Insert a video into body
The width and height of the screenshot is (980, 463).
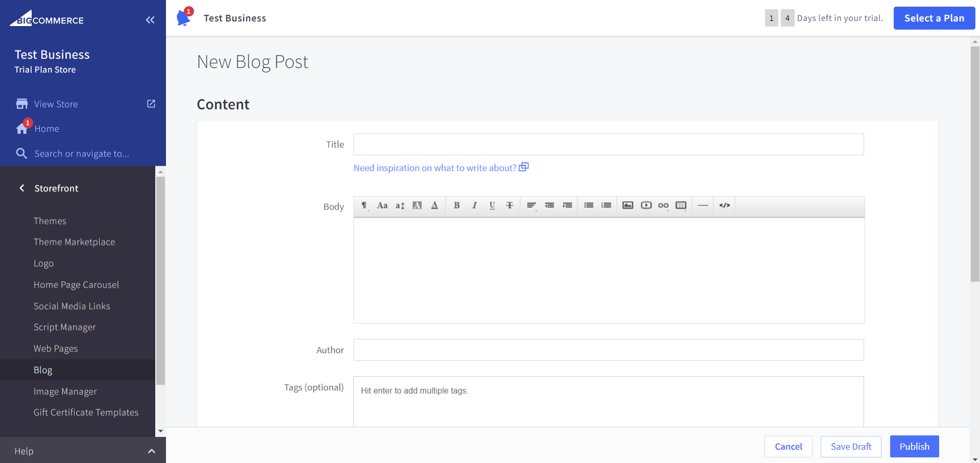point(646,205)
